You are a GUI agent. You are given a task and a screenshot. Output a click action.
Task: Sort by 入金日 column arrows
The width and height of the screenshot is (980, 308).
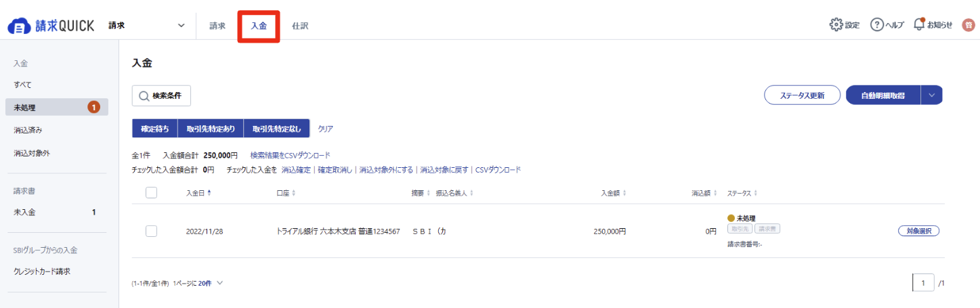click(x=209, y=193)
